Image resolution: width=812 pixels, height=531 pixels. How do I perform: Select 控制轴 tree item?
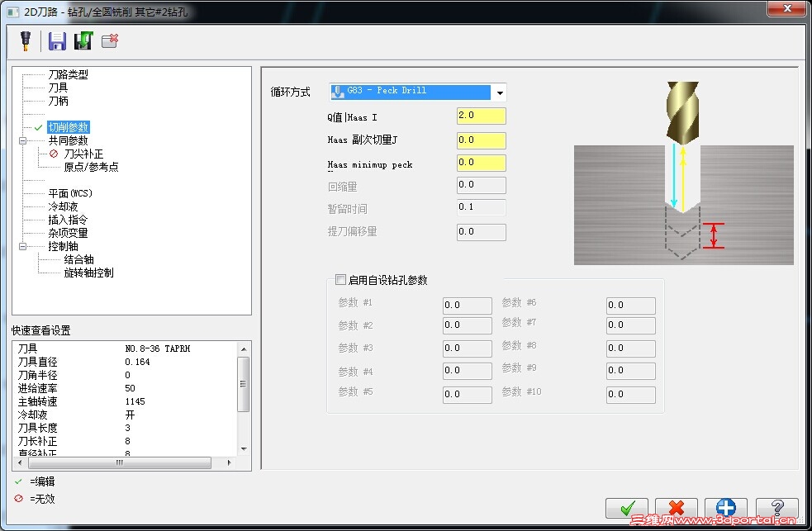coord(63,246)
